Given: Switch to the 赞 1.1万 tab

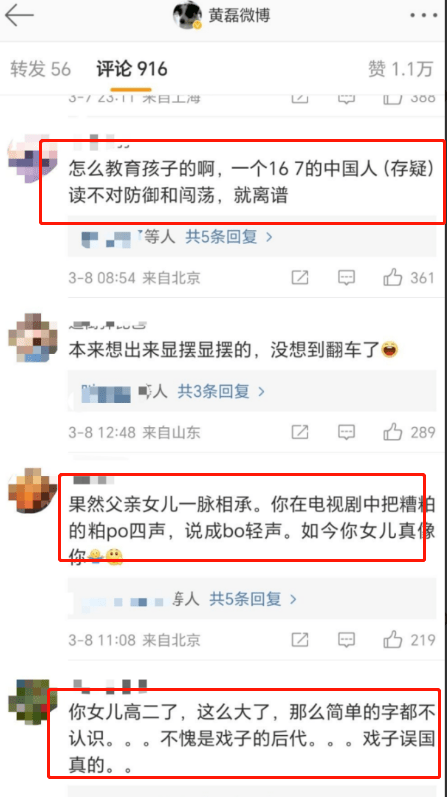Looking at the screenshot, I should tap(401, 69).
